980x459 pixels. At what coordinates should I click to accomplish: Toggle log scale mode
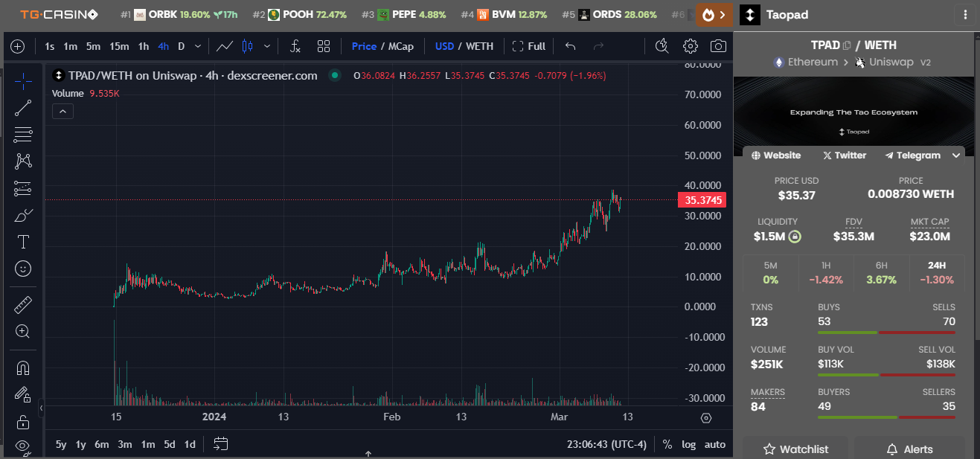click(689, 444)
